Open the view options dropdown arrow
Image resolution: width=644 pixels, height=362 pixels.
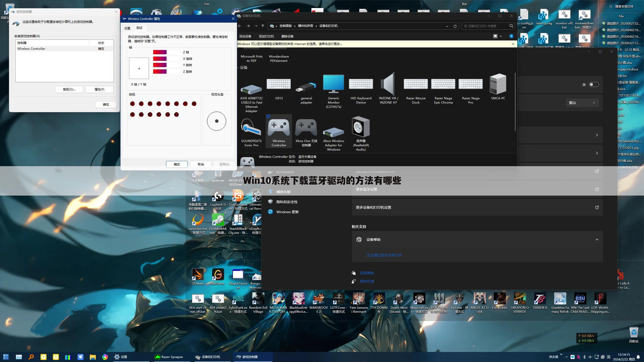point(501,36)
